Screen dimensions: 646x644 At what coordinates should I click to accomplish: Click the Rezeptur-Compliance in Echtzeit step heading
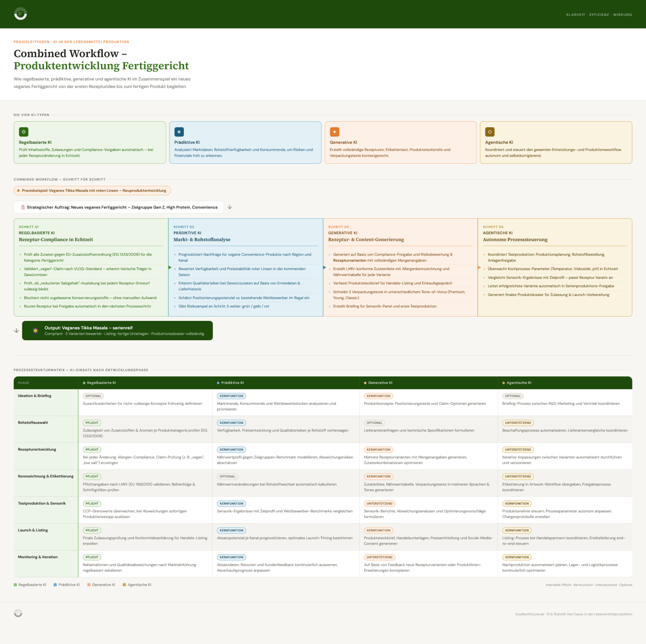pos(56,239)
